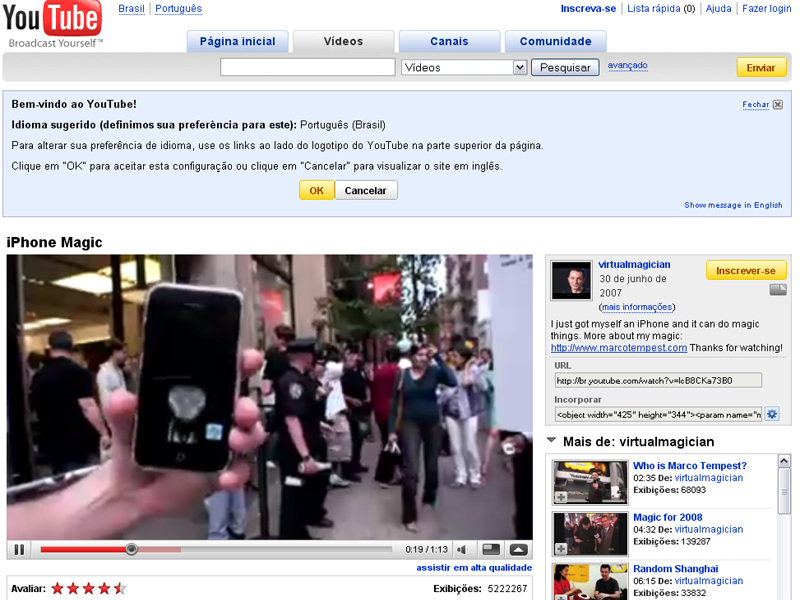Pause the video with the pause button
800x600 pixels.
pyautogui.click(x=19, y=549)
